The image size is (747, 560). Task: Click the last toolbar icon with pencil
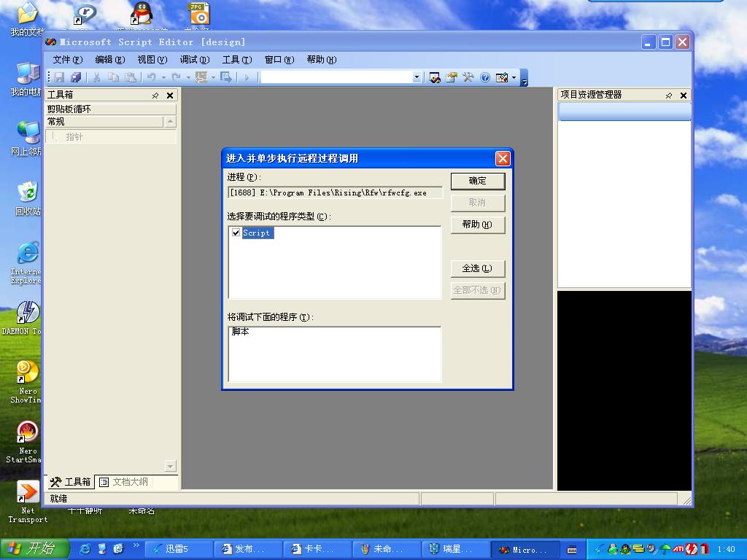tap(502, 77)
